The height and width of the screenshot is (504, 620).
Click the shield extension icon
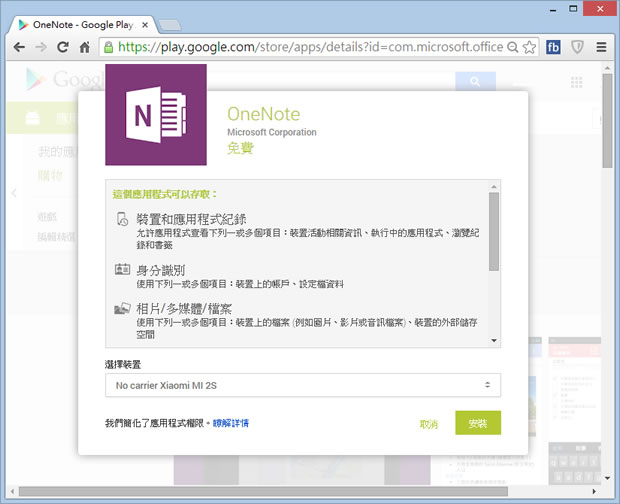click(x=577, y=46)
